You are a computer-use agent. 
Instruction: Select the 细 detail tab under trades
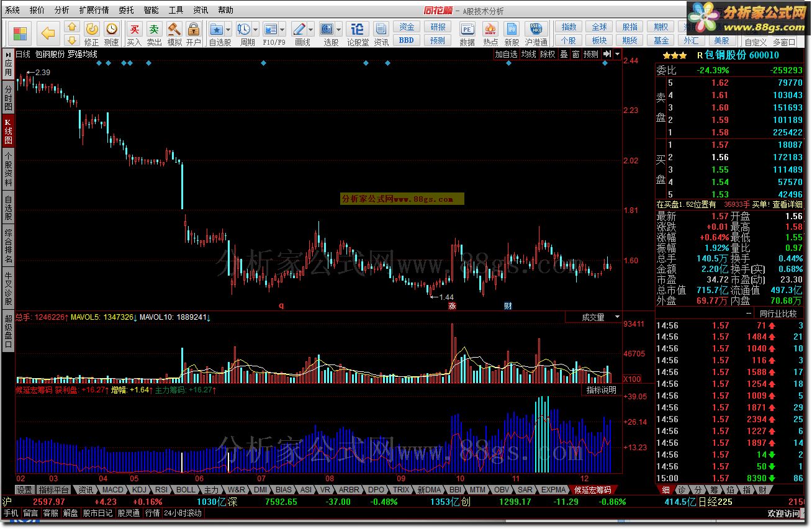[665, 490]
